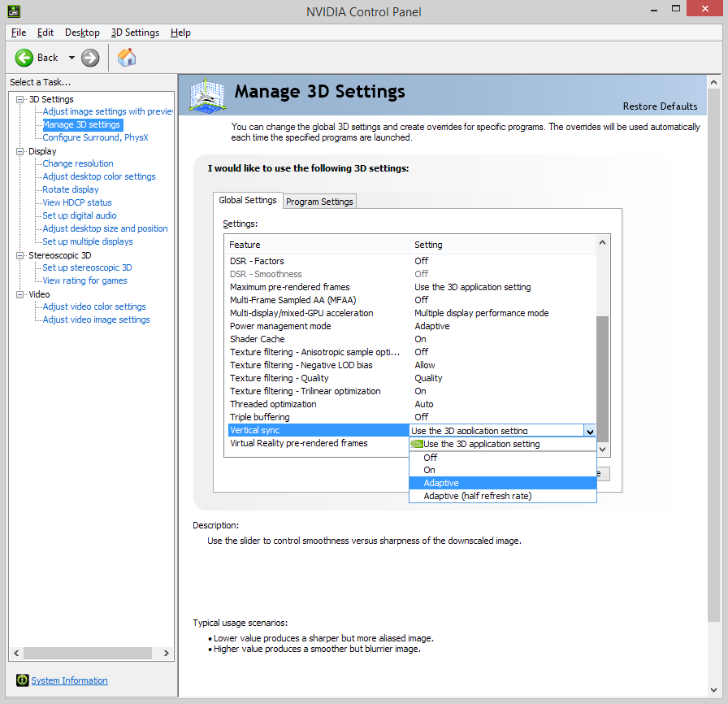Open Adjust desktop size and position
The image size is (728, 704).
[106, 228]
